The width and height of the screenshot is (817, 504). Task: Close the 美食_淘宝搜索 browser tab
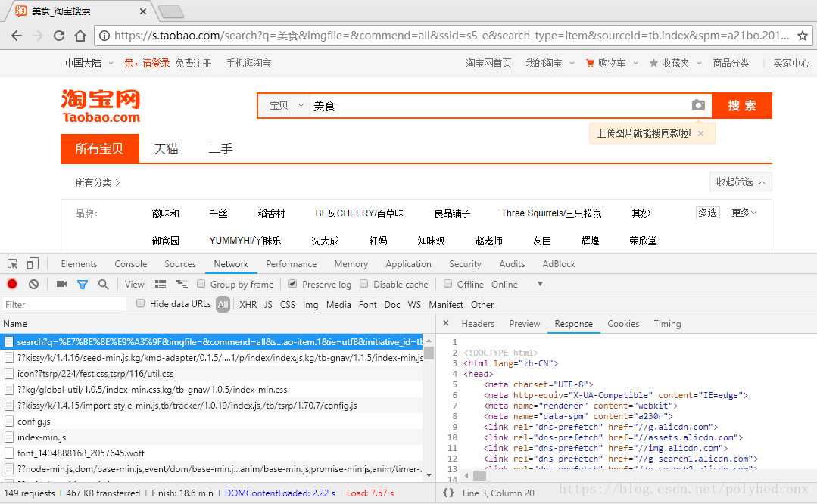[143, 11]
